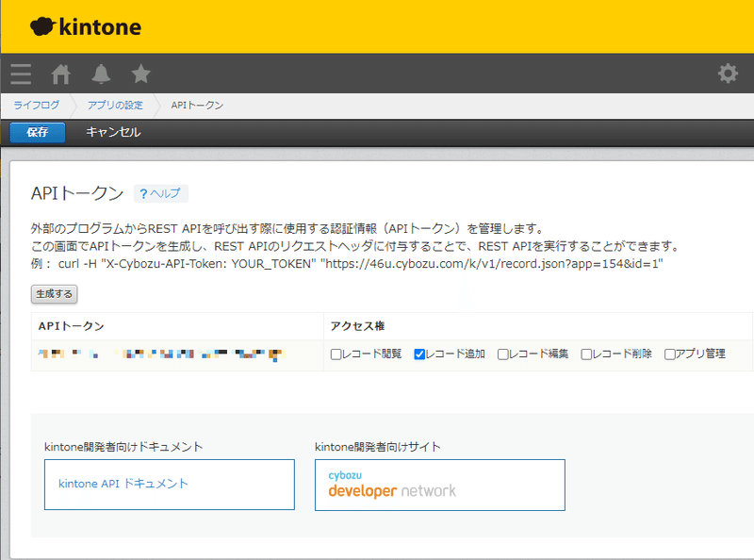Screen dimensions: 754x560
Task: Go to ライフログ breadcrumb
Action: tap(37, 105)
